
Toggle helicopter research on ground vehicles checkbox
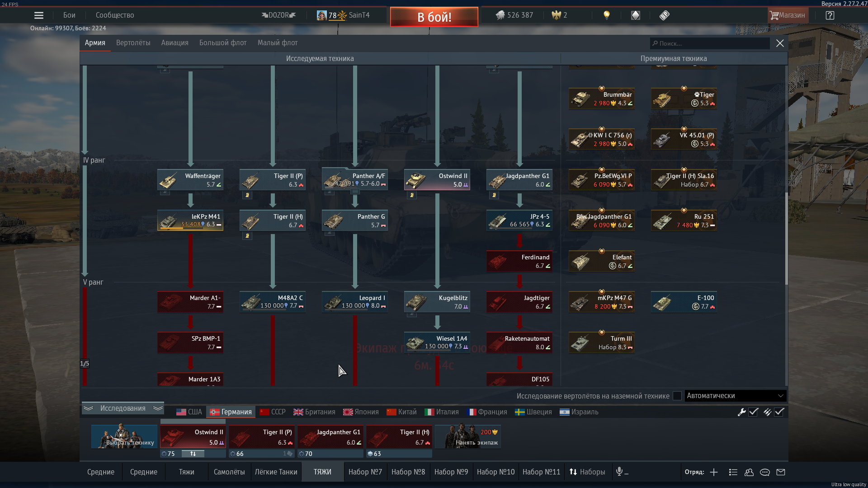tap(677, 396)
